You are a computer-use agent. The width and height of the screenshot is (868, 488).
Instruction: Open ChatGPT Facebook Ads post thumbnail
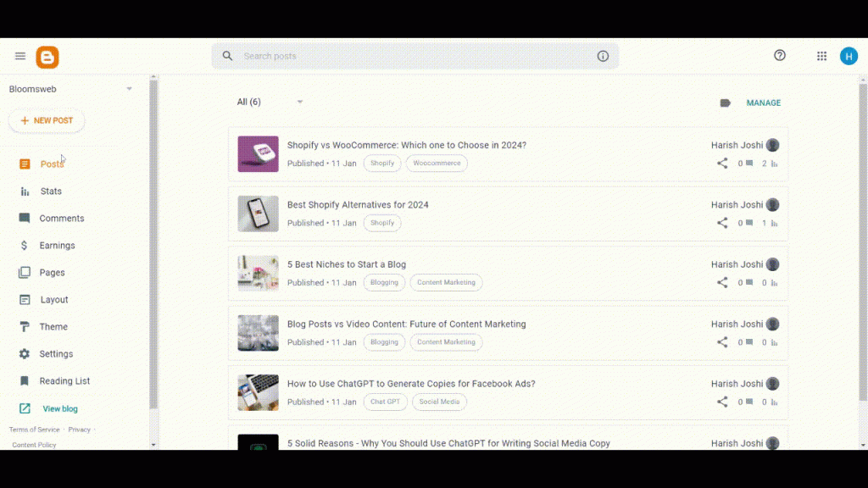(x=258, y=393)
